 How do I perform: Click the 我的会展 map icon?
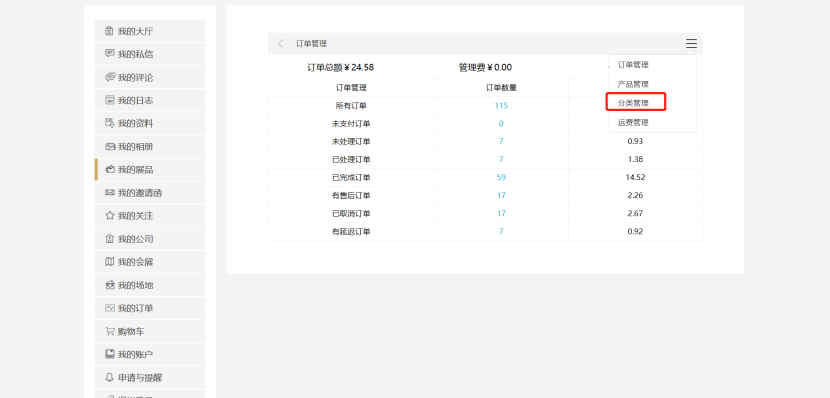pyautogui.click(x=110, y=262)
